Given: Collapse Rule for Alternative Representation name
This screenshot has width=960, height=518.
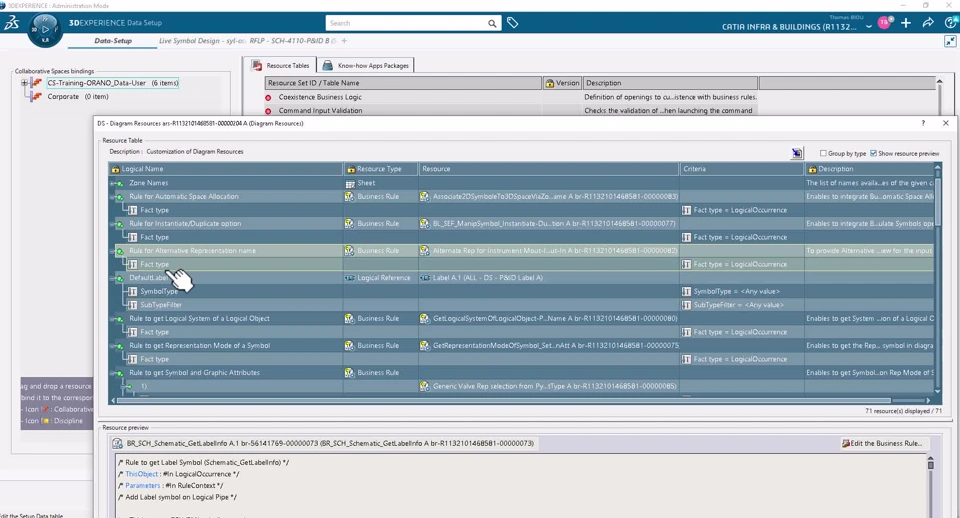Looking at the screenshot, I should pos(113,251).
